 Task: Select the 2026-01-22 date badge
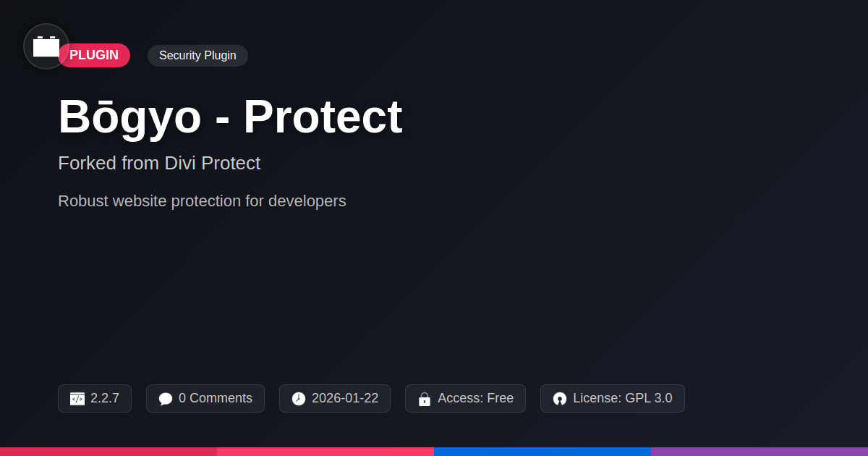click(x=335, y=398)
